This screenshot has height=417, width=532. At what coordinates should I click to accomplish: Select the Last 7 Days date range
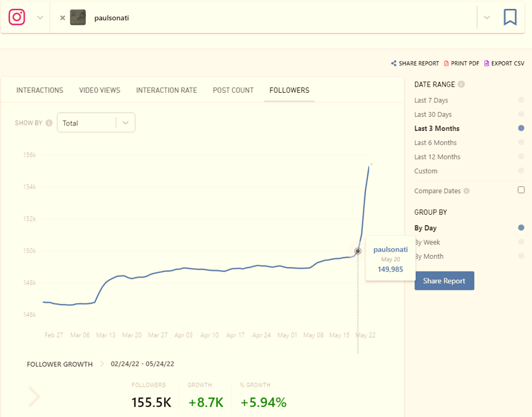[431, 100]
